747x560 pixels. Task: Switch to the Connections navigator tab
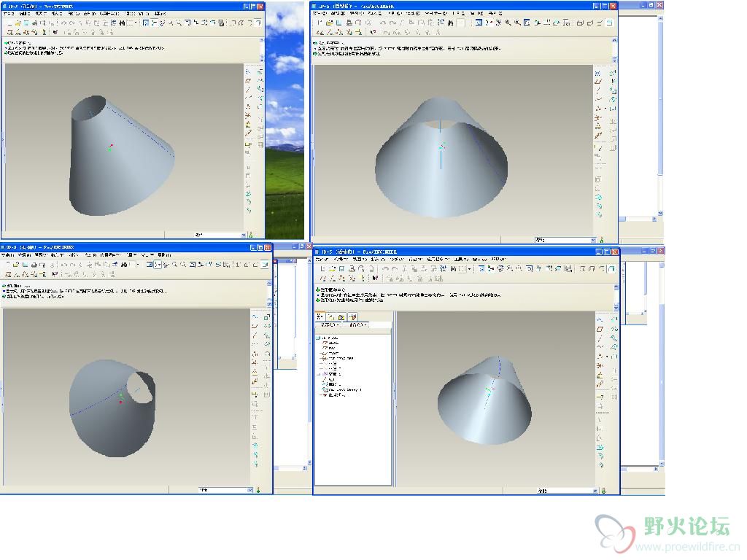click(352, 316)
